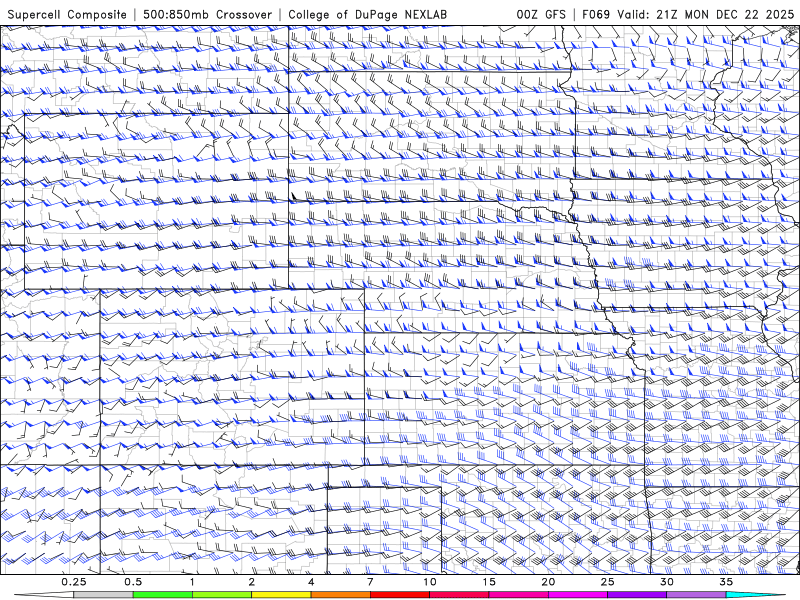The image size is (800, 600).
Task: Click the yellow-green color bar segment
Action: click(222, 595)
